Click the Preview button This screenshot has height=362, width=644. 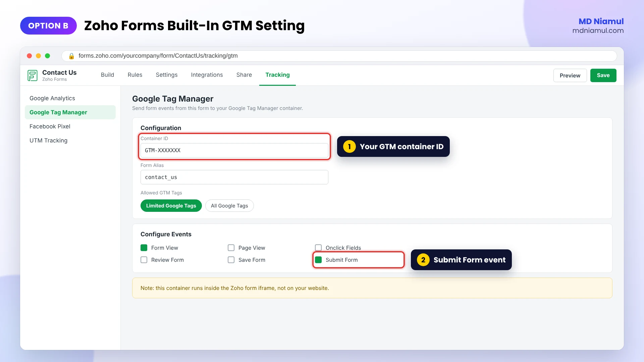tap(570, 75)
